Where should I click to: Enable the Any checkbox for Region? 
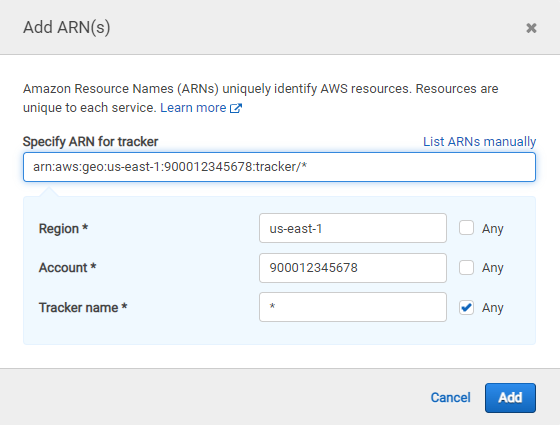(x=466, y=228)
